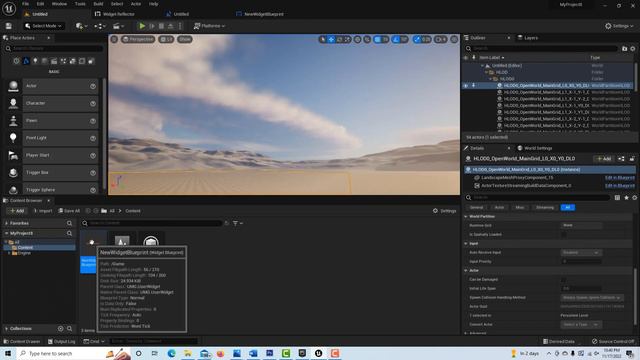
Task: Select the All filter in Details
Action: pos(567,207)
